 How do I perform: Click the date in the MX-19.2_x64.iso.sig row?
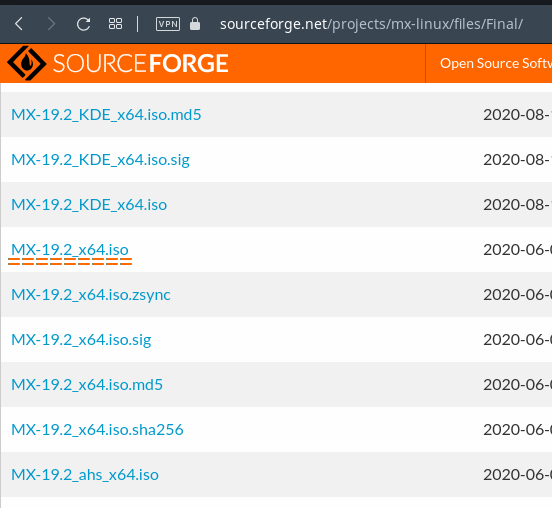pos(518,340)
